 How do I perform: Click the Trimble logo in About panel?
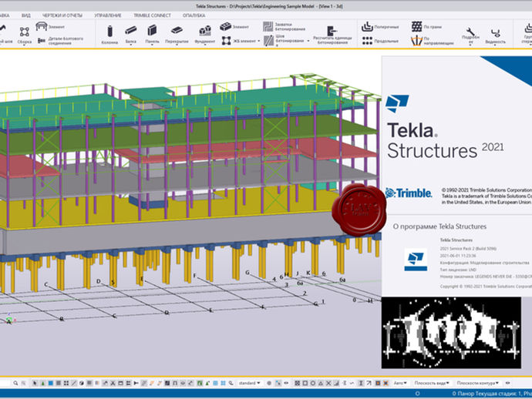409,193
